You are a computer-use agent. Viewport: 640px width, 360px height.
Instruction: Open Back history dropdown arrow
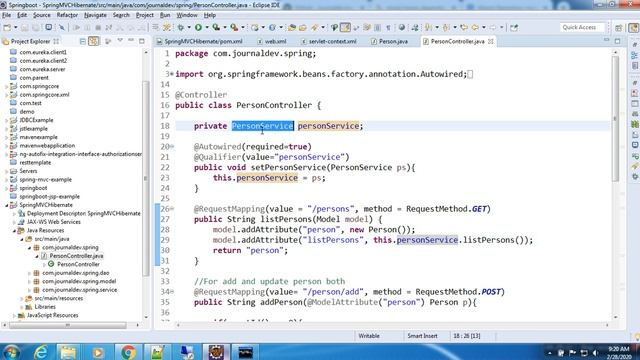(x=484, y=27)
